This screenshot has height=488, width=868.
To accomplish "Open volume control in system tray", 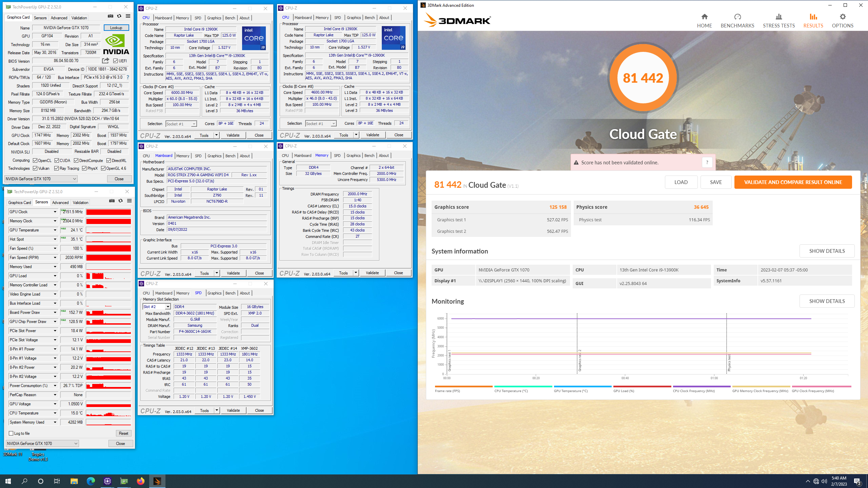I will click(x=824, y=481).
